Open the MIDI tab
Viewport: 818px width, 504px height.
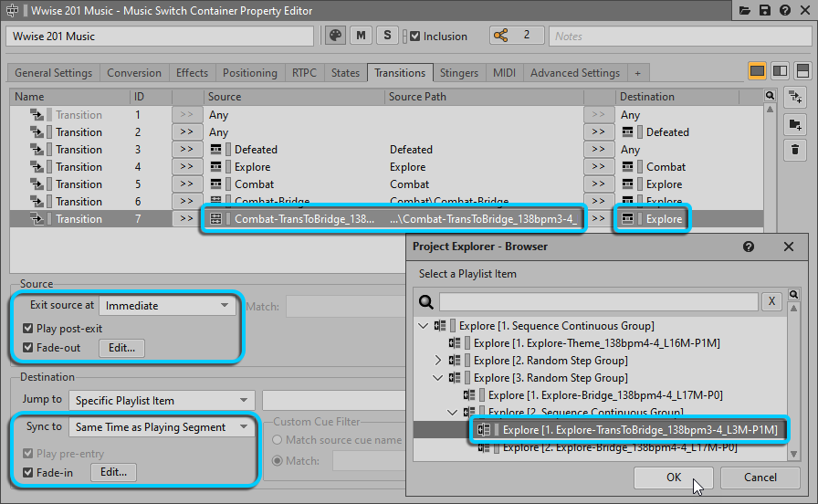(x=505, y=73)
